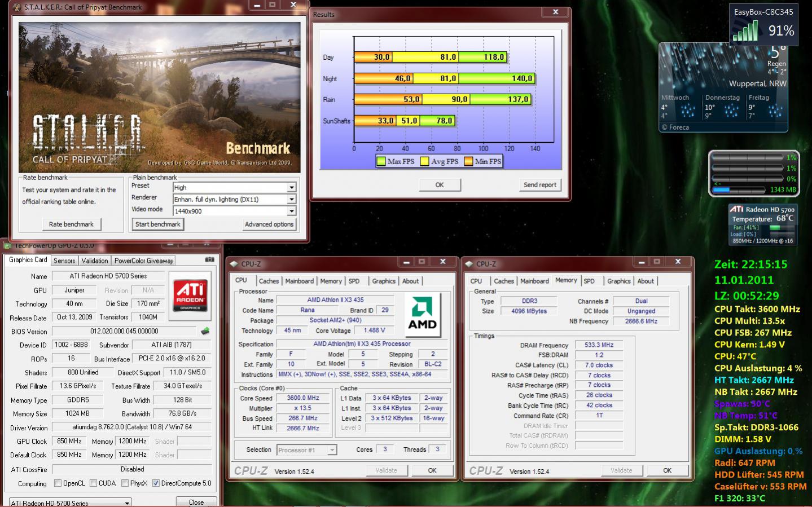This screenshot has width=812, height=507.
Task: Click the GPU-Z screenshot camera icon
Action: (x=209, y=260)
